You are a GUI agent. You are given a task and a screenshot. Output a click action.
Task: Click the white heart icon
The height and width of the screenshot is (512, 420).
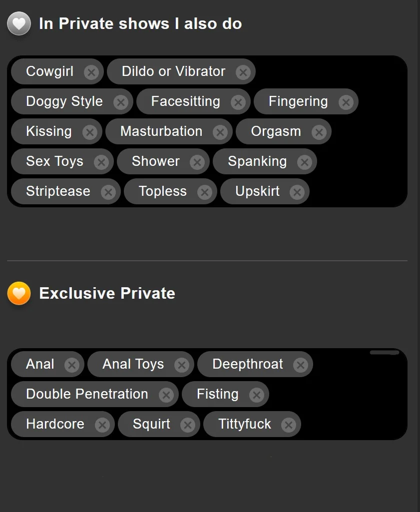click(19, 23)
